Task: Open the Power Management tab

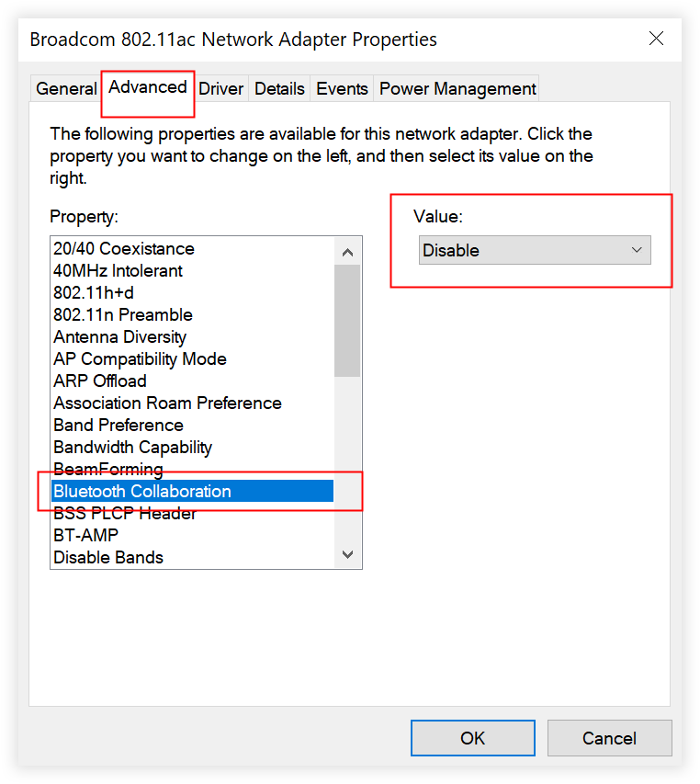Action: (x=457, y=89)
